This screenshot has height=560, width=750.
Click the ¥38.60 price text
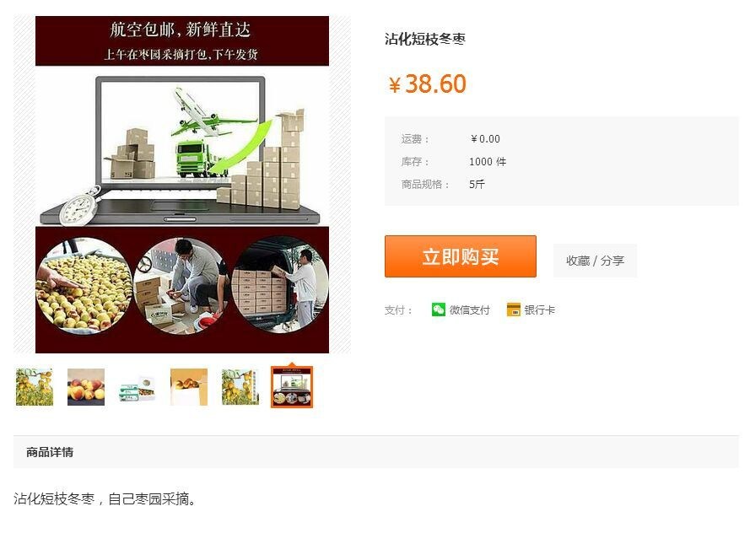pyautogui.click(x=427, y=83)
